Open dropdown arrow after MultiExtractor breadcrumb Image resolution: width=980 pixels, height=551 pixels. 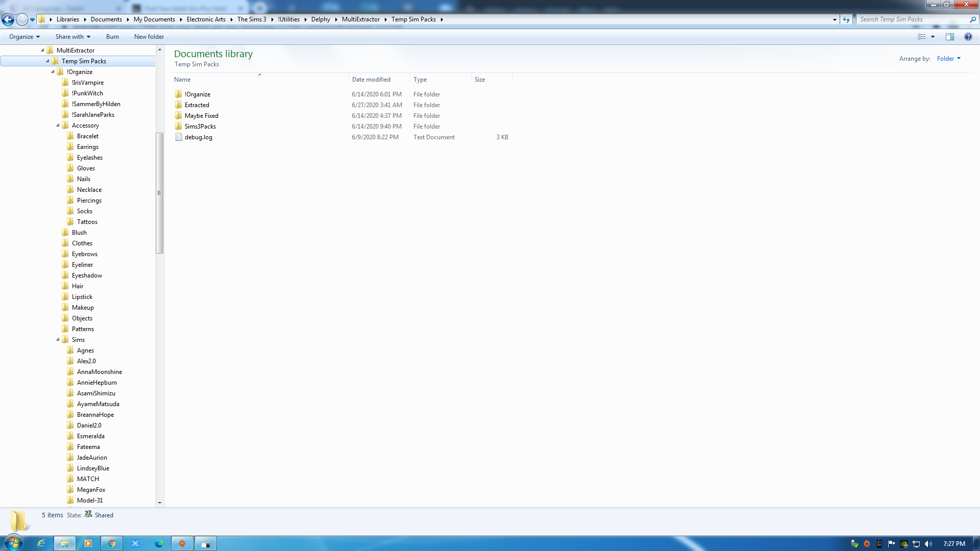(x=385, y=19)
